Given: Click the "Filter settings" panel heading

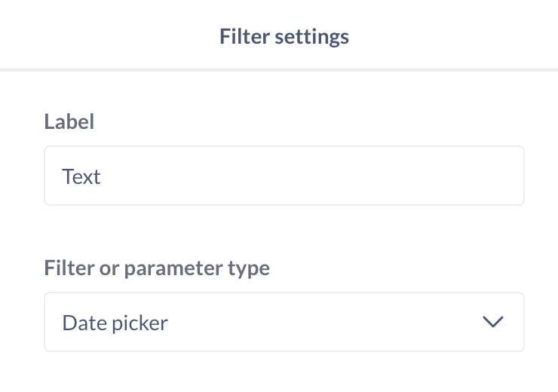Looking at the screenshot, I should 284,36.
